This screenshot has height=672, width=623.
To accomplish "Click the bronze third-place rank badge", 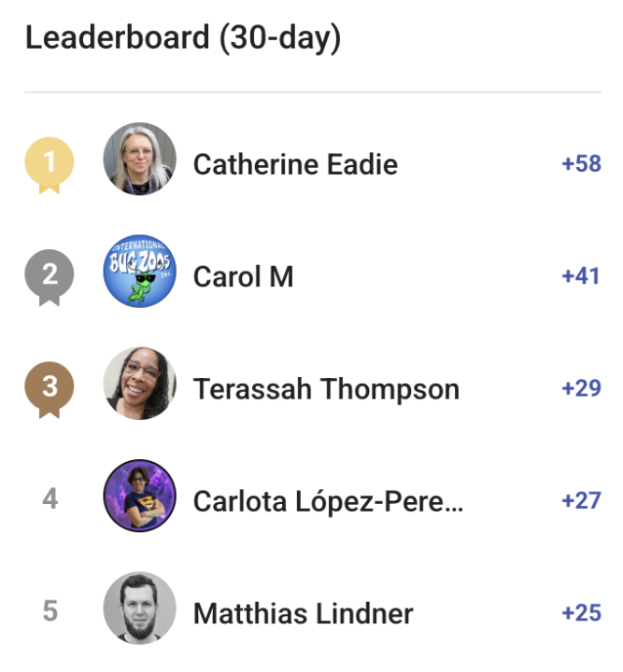I will pyautogui.click(x=50, y=387).
